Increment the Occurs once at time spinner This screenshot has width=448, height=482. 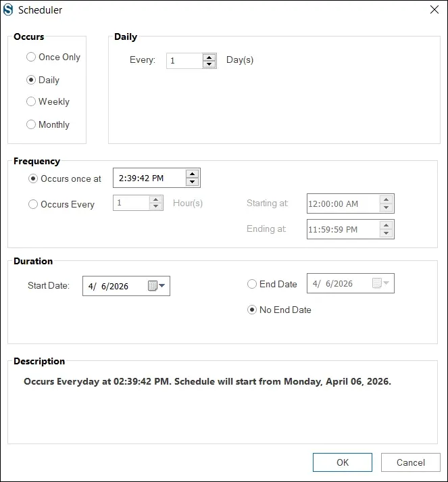[x=193, y=174]
